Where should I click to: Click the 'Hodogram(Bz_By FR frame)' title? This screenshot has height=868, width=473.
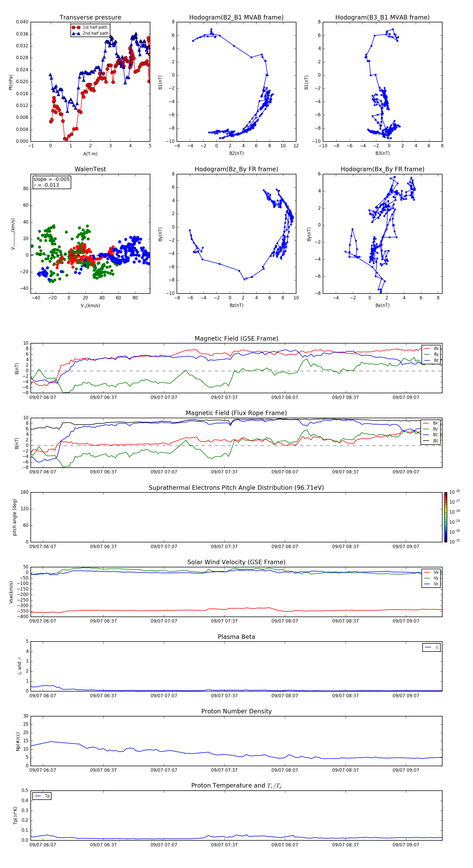point(236,169)
